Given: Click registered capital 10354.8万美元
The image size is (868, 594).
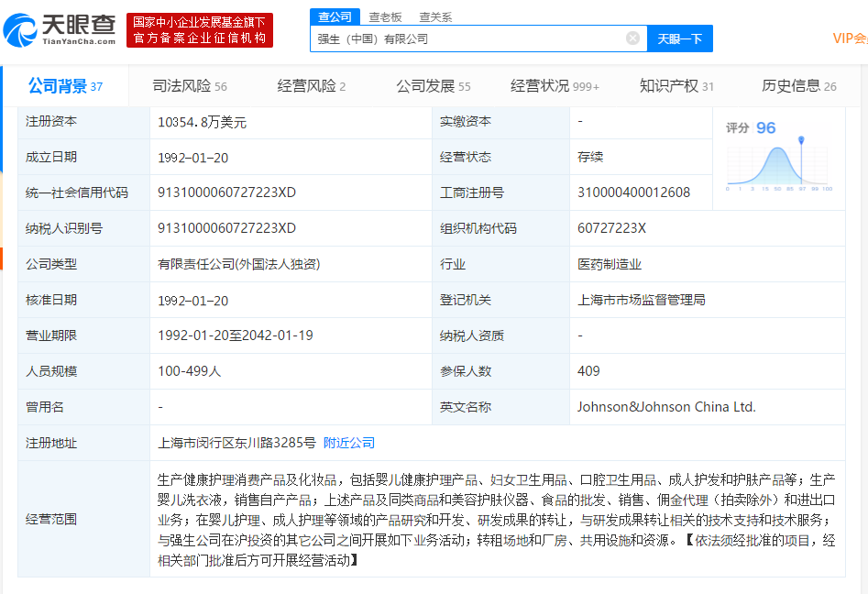Looking at the screenshot, I should tap(202, 122).
